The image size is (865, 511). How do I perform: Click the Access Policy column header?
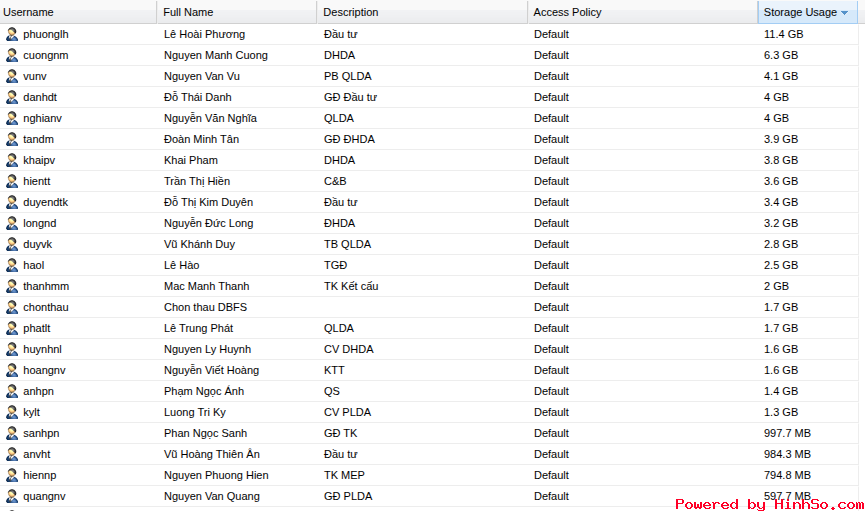pos(641,12)
